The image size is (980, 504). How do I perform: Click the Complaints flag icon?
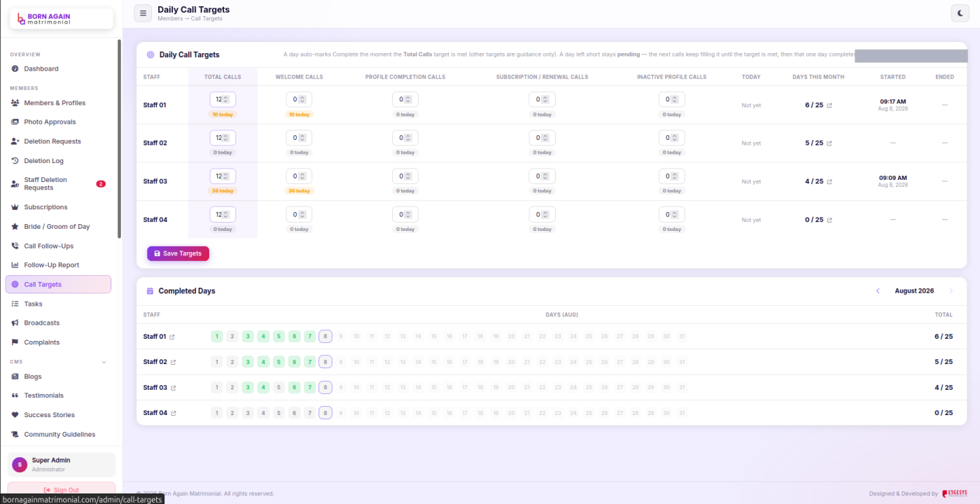coord(15,342)
